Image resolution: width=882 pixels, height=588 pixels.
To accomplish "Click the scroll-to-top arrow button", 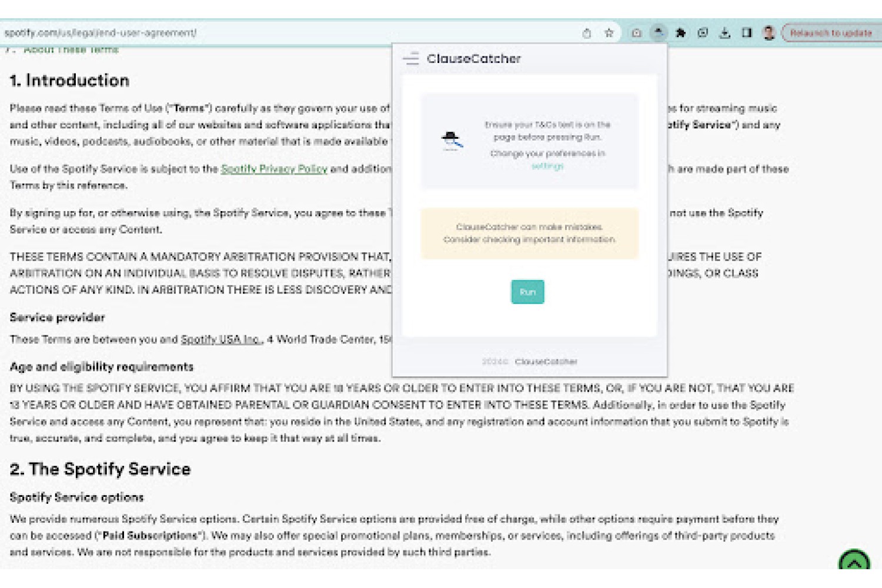I will tap(854, 562).
